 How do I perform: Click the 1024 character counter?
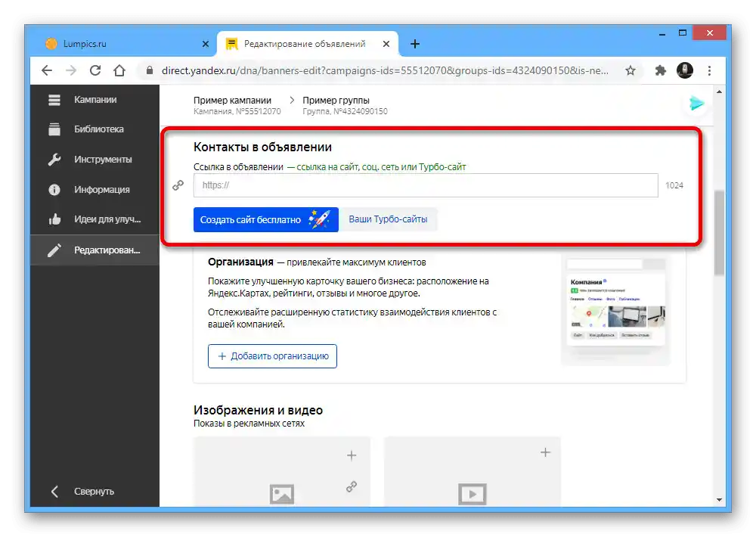674,185
